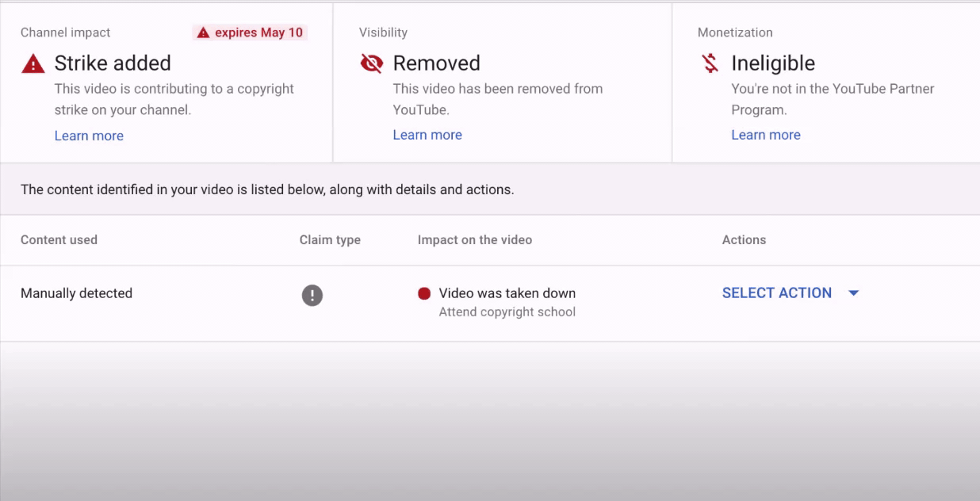Click the Video was taken down text
Viewport: 980px width, 501px height.
coord(507,293)
